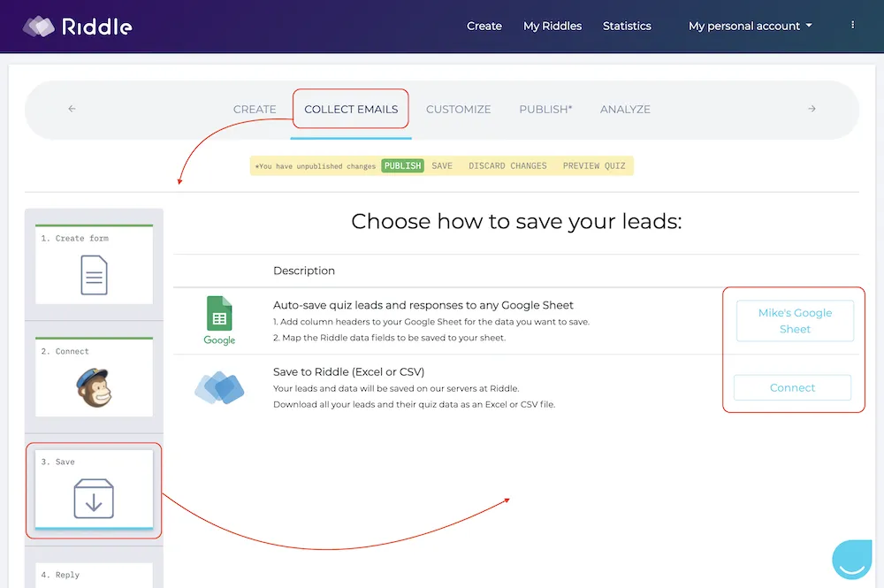The image size is (884, 588).
Task: Click 'Auto-save quiz leads and responses' text
Action: pyautogui.click(x=423, y=305)
